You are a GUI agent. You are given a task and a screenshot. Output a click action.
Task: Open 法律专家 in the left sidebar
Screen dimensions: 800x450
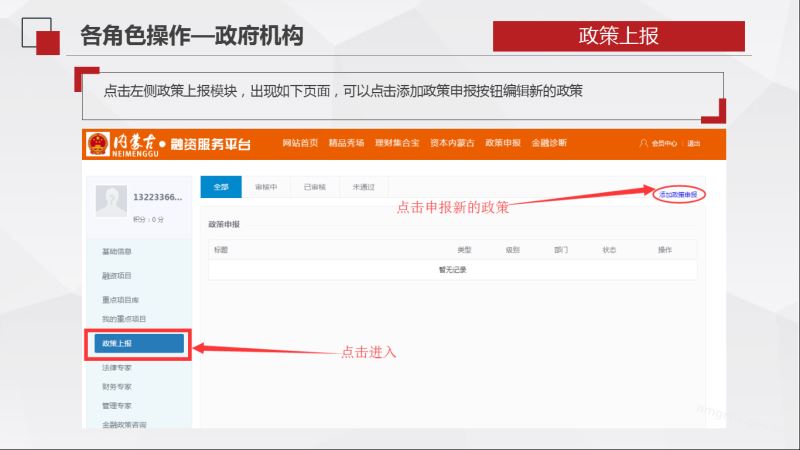click(x=117, y=369)
